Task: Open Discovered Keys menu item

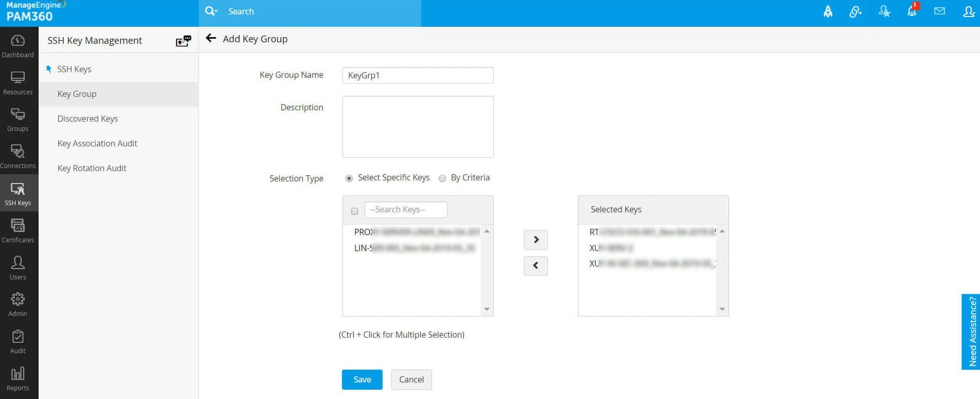Action: [x=88, y=119]
